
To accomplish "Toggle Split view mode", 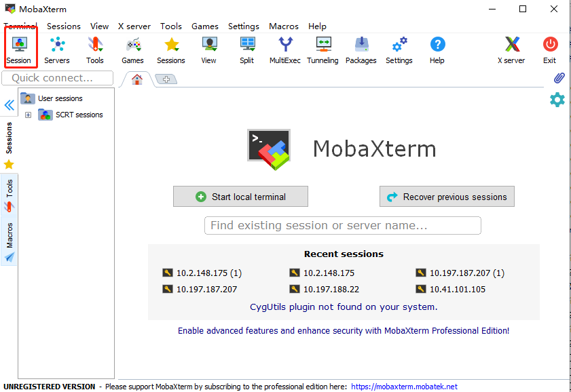I will pos(247,50).
